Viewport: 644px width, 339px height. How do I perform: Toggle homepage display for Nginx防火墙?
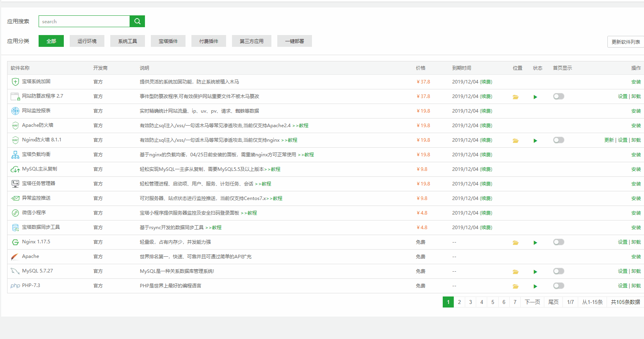click(559, 140)
